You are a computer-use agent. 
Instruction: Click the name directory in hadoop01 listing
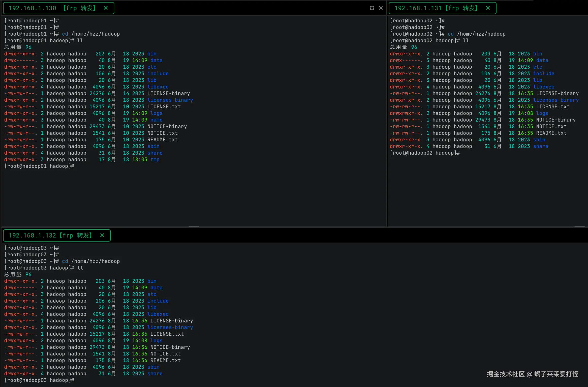click(156, 120)
